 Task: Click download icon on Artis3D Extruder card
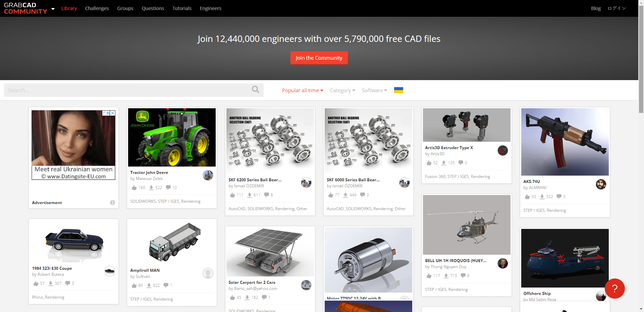tap(444, 163)
